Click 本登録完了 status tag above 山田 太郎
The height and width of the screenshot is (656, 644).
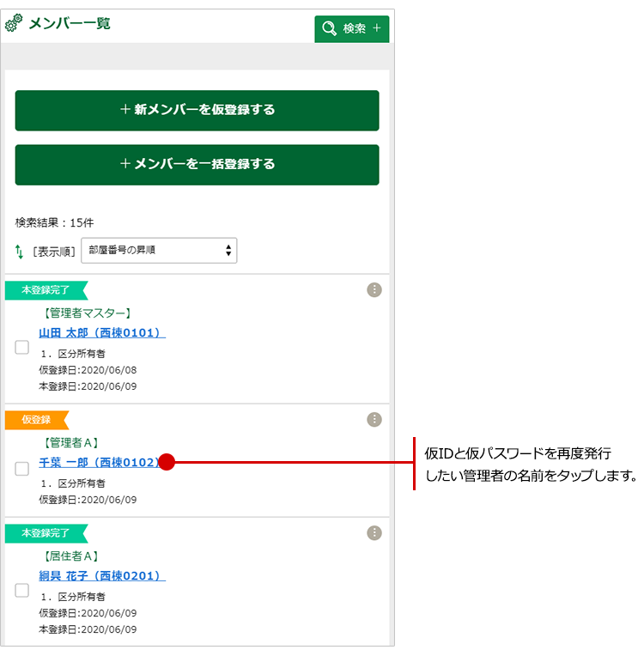tap(46, 290)
